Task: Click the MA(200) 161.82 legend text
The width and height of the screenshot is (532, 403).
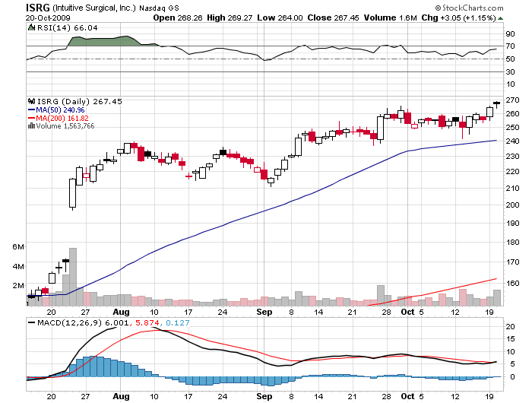Action: point(62,118)
